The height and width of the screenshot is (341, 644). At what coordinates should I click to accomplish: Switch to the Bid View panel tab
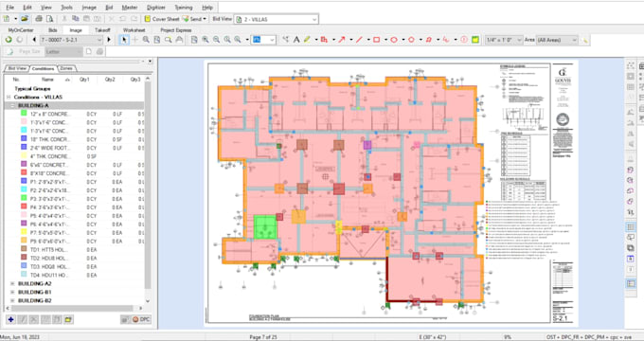tap(17, 68)
